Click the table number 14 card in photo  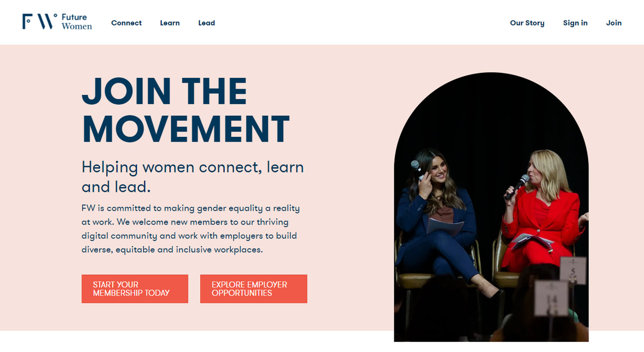551,298
